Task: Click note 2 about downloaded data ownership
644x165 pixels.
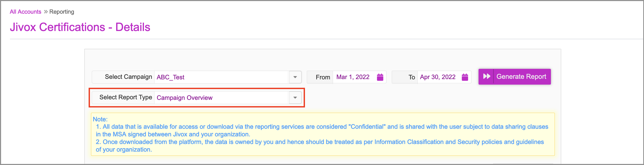Action: click(320, 146)
